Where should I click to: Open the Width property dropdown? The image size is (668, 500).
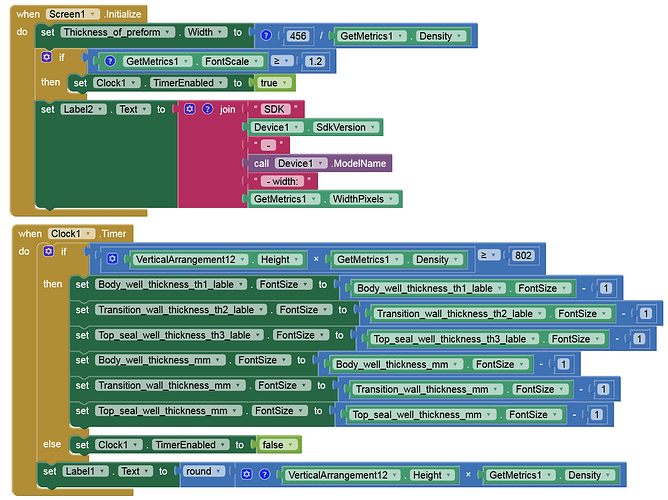[x=205, y=32]
